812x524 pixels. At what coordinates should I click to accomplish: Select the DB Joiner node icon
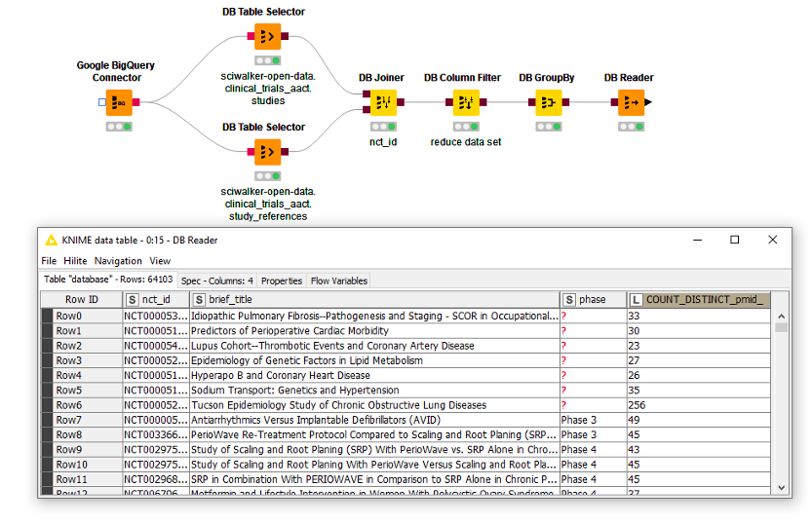tap(384, 102)
